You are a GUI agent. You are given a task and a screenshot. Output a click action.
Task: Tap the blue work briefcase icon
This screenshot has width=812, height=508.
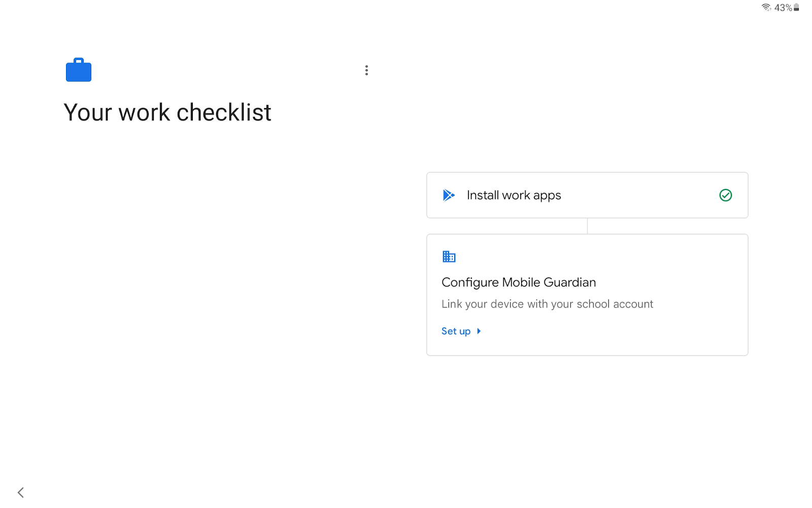[79, 70]
